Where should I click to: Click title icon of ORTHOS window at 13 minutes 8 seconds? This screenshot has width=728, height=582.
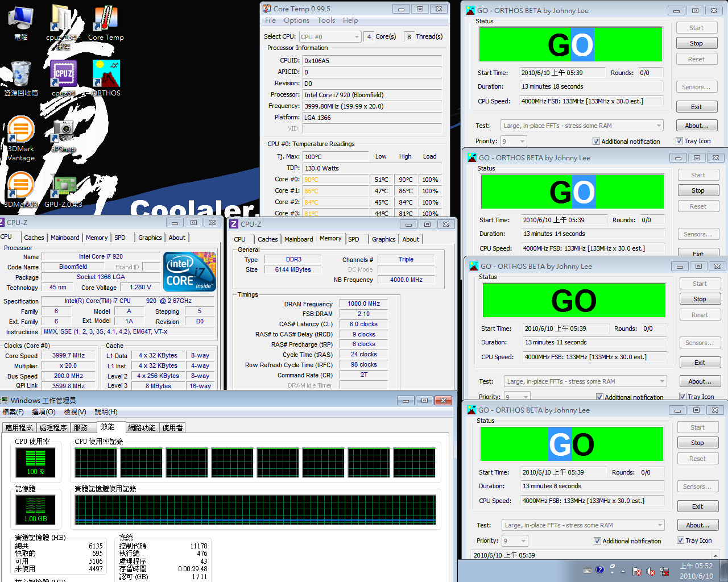471,410
